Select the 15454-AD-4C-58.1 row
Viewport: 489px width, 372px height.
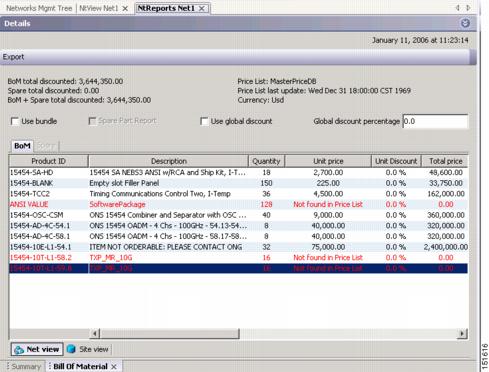238,236
